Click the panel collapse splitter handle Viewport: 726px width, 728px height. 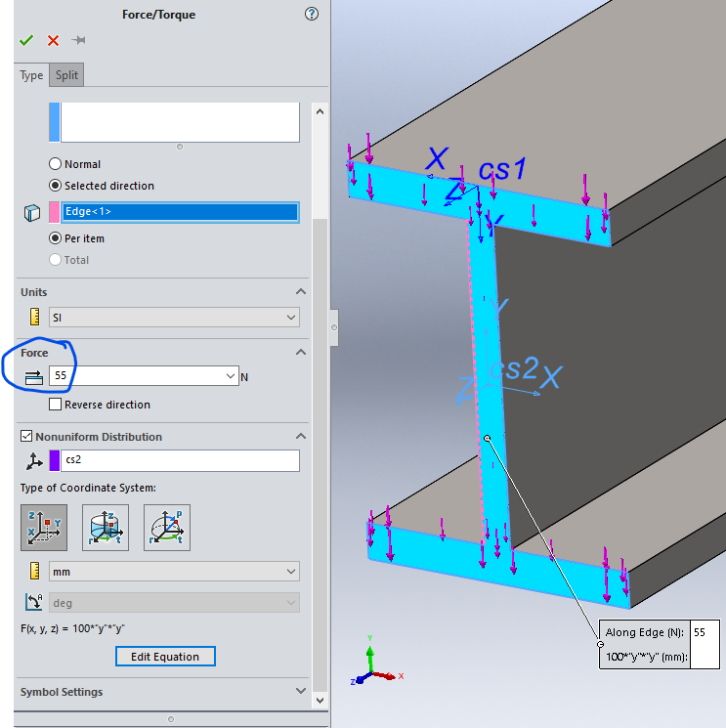click(x=334, y=327)
